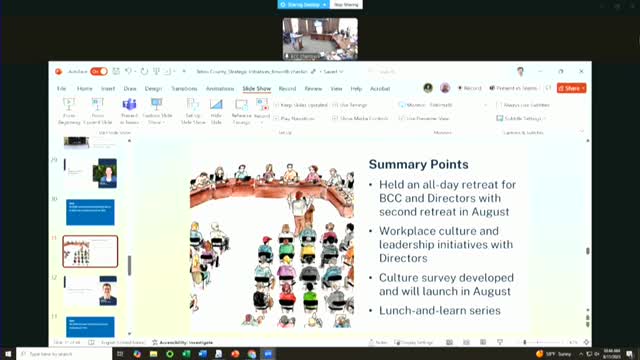Toggle Keep Slides Updated checkbox
Viewport: 640px width, 360px height.
point(276,105)
